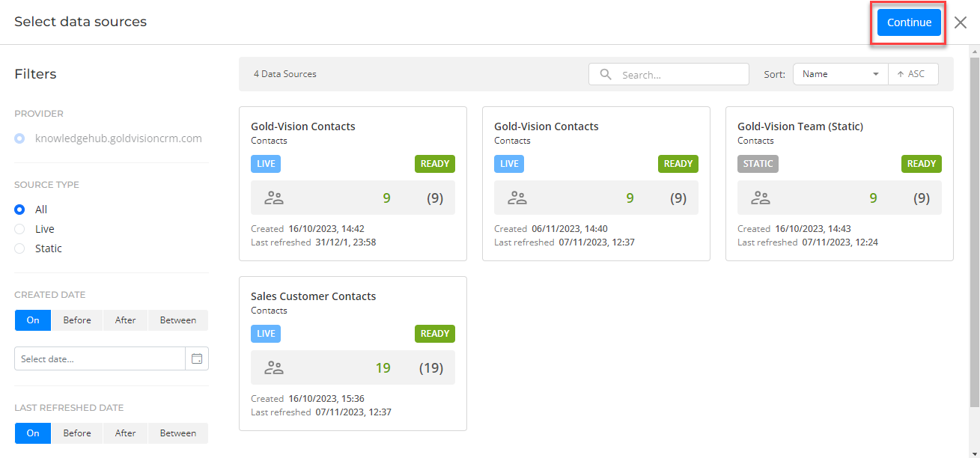This screenshot has height=458, width=980.
Task: Click the Continue button
Action: click(x=909, y=22)
